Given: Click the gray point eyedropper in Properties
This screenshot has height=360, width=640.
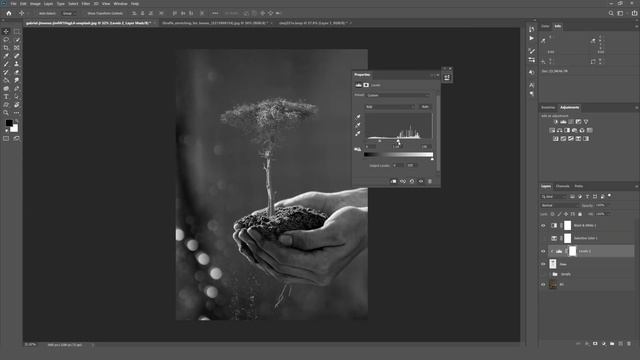Looking at the screenshot, I should (x=358, y=125).
